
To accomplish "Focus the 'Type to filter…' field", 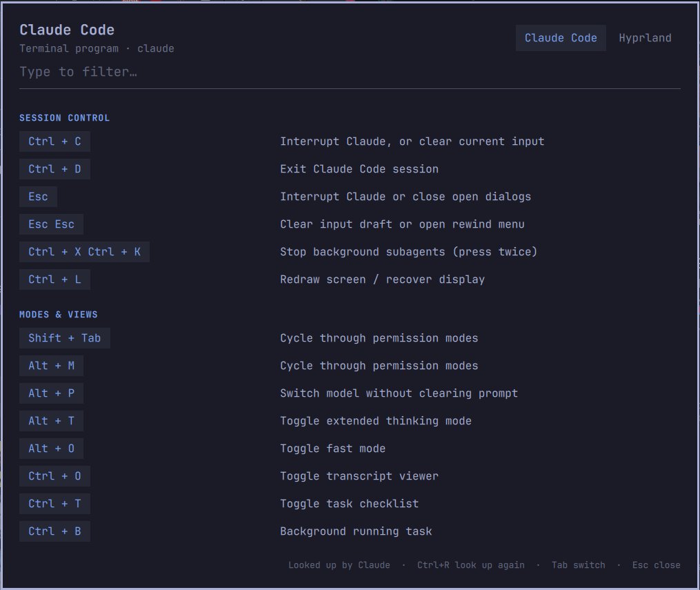I will tap(350, 72).
